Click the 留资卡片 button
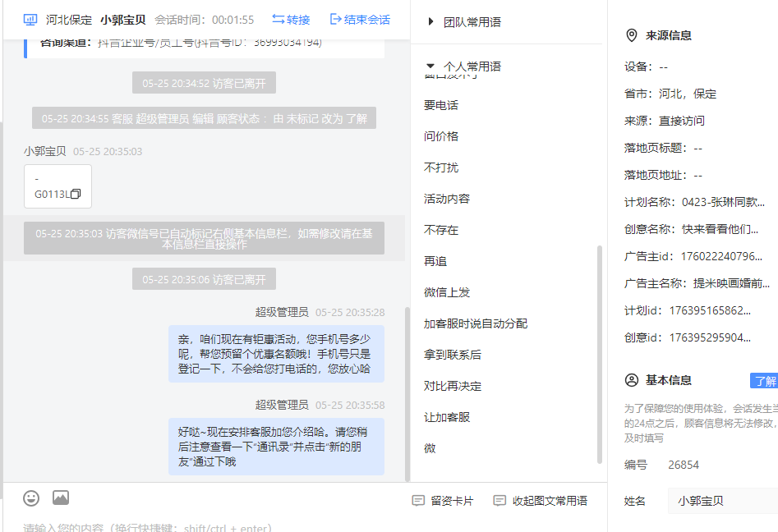 point(443,501)
